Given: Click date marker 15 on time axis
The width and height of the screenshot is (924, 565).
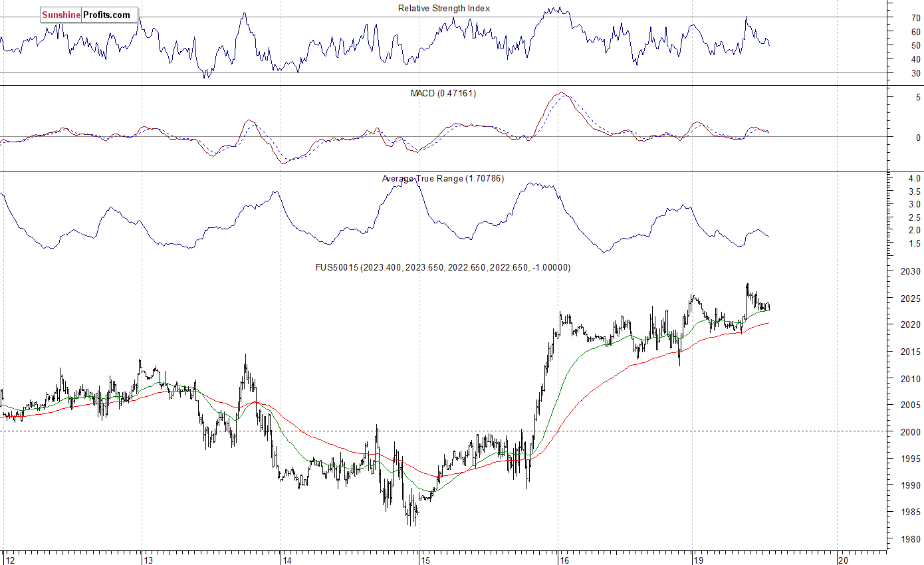Looking at the screenshot, I should point(425,560).
